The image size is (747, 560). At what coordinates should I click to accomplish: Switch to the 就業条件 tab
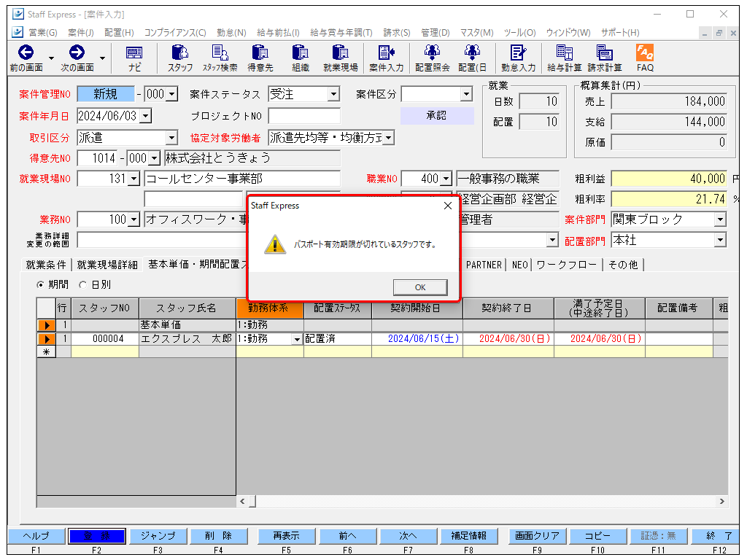(x=46, y=265)
